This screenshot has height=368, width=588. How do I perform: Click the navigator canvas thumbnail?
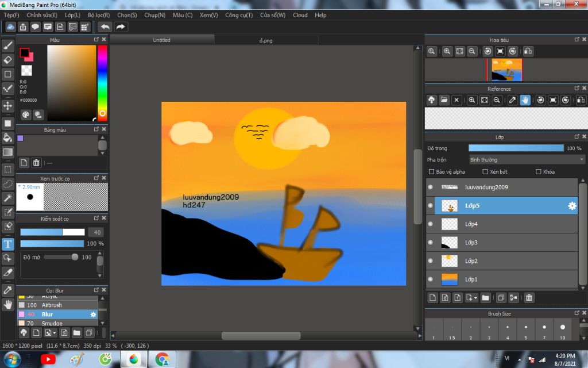click(x=506, y=70)
